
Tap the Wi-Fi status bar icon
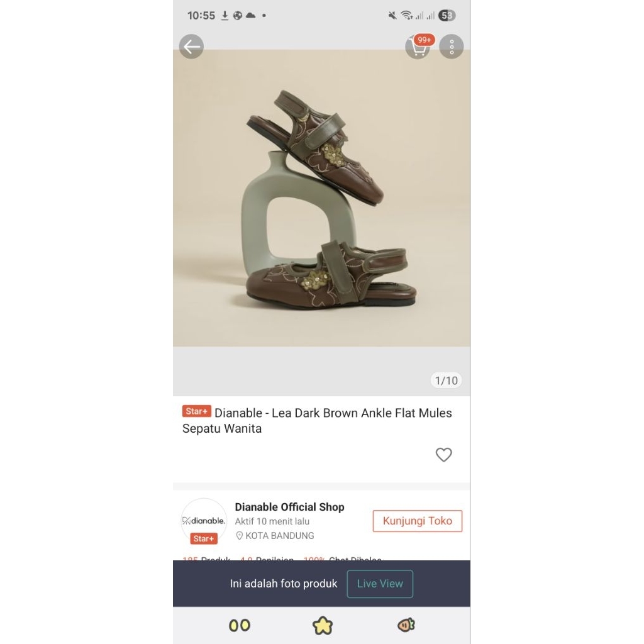[407, 16]
